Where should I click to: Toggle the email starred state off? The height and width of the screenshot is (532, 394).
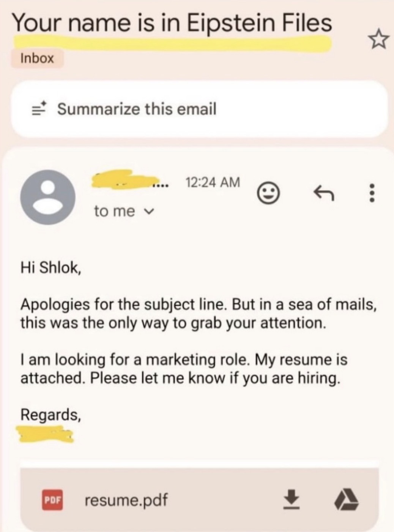[x=379, y=39]
